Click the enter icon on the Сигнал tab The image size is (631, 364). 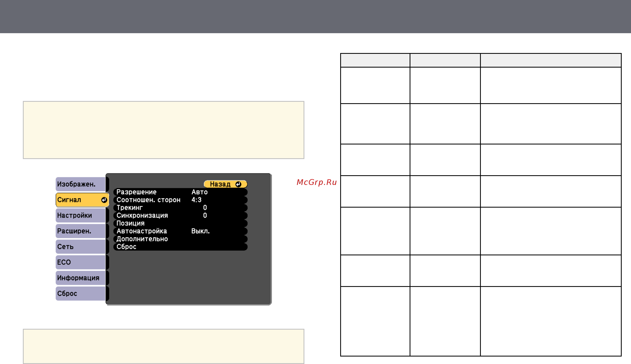click(104, 200)
